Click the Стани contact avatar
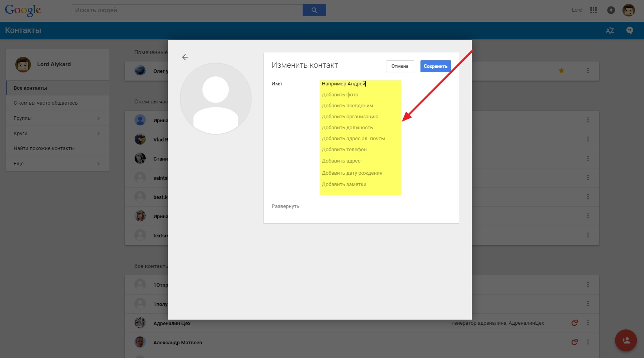 pyautogui.click(x=140, y=159)
